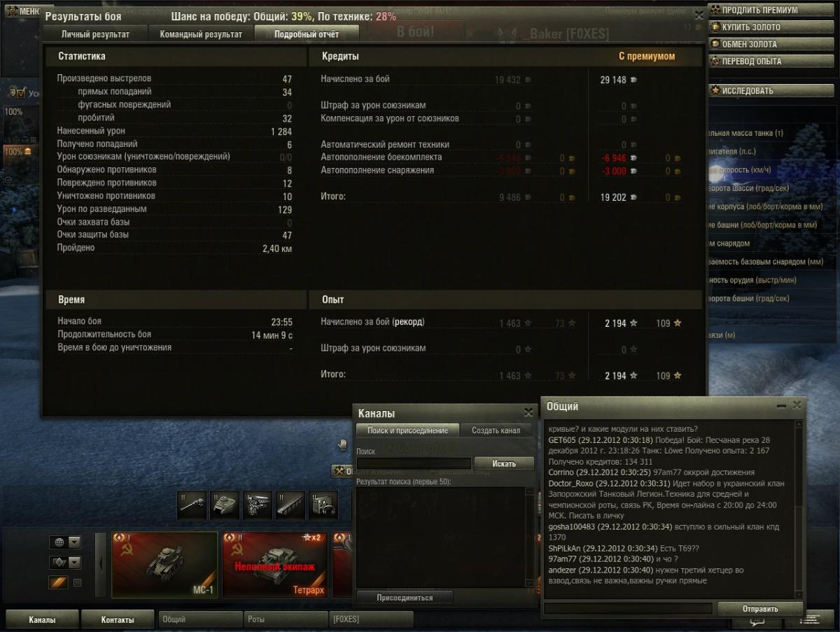
Task: Click gosha100483 player name in chat
Action: [573, 527]
